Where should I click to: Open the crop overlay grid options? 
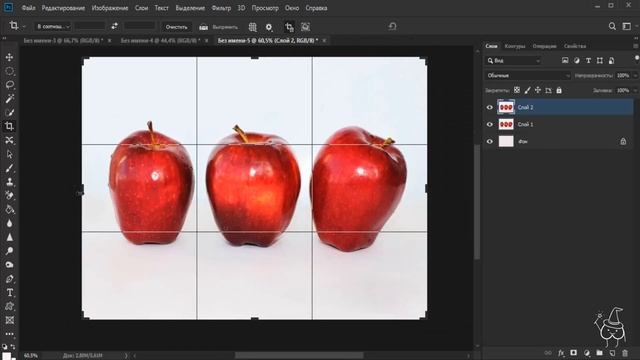[253, 27]
